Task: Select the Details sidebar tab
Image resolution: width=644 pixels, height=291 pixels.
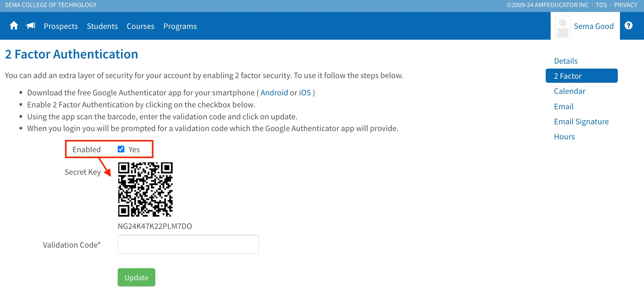Action: (x=566, y=61)
